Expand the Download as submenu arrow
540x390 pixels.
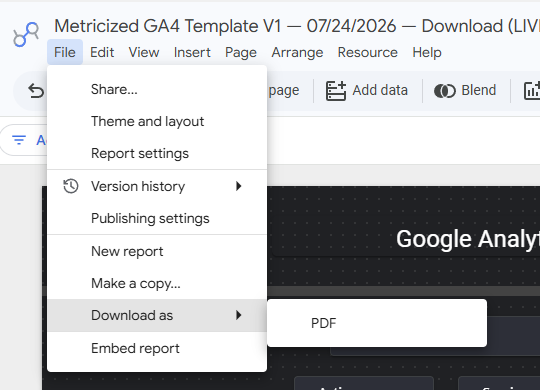click(x=238, y=315)
